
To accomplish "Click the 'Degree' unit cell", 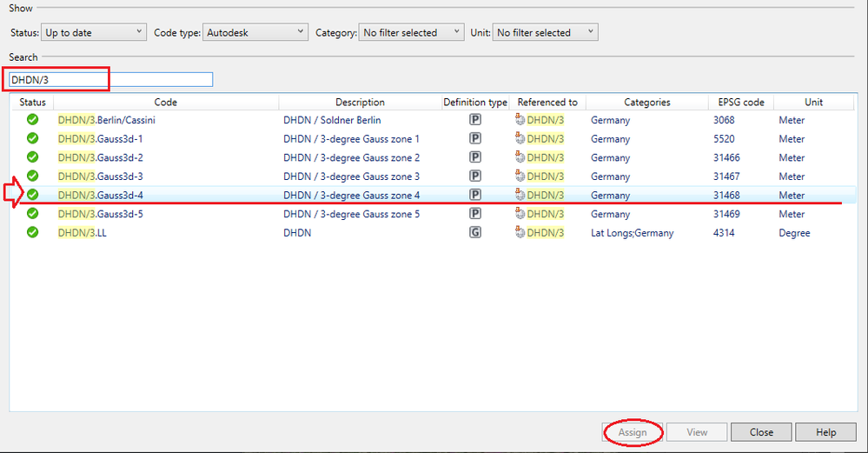I will tap(794, 233).
